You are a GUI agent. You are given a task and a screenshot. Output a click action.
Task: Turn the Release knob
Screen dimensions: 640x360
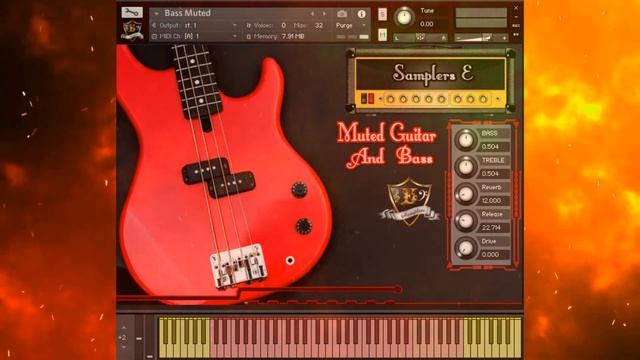(x=465, y=221)
